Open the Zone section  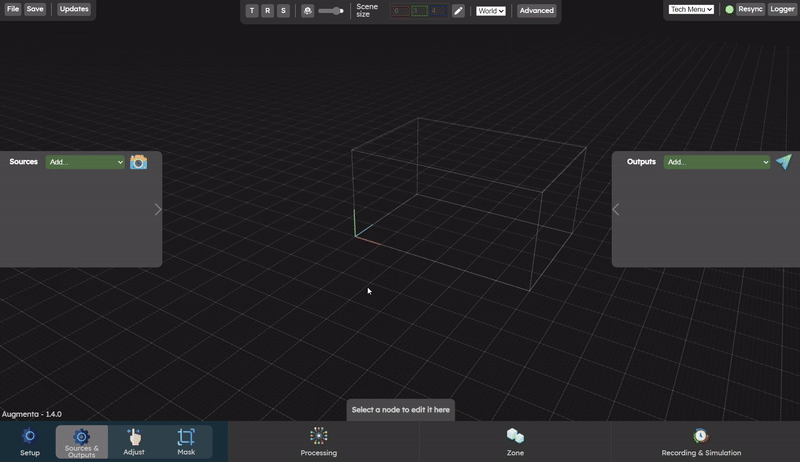(515, 442)
